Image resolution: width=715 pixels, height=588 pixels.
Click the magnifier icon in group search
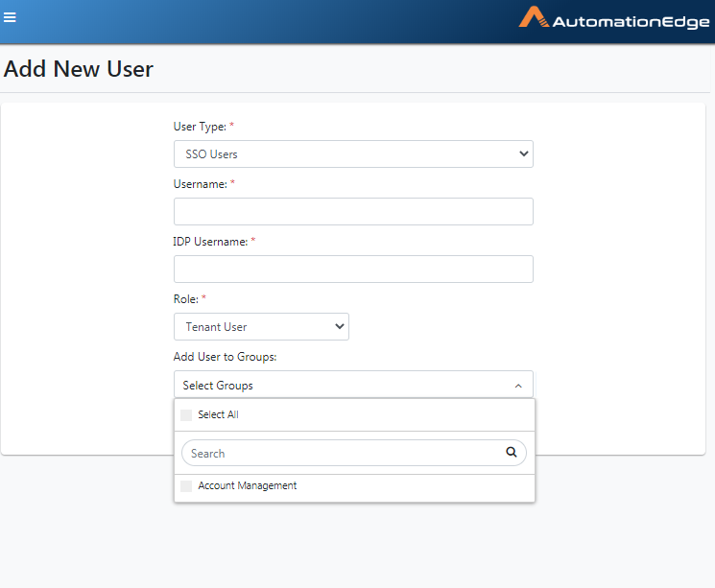pos(512,452)
